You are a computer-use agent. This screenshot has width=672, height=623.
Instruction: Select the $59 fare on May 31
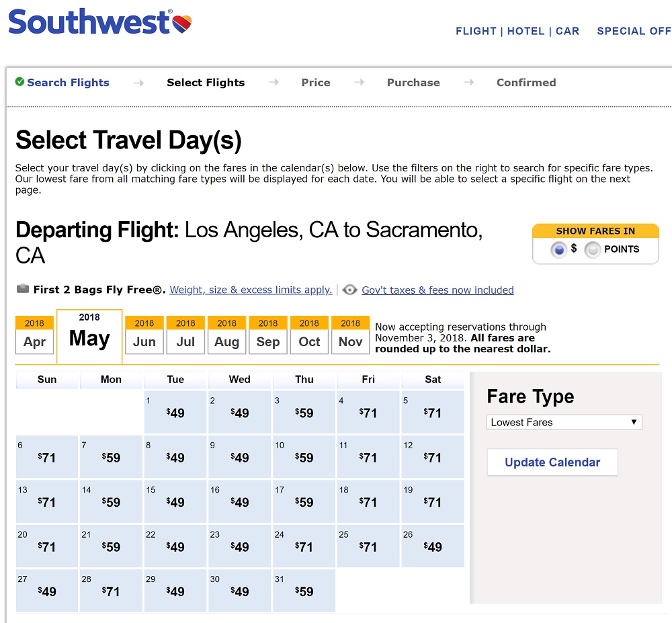click(304, 591)
